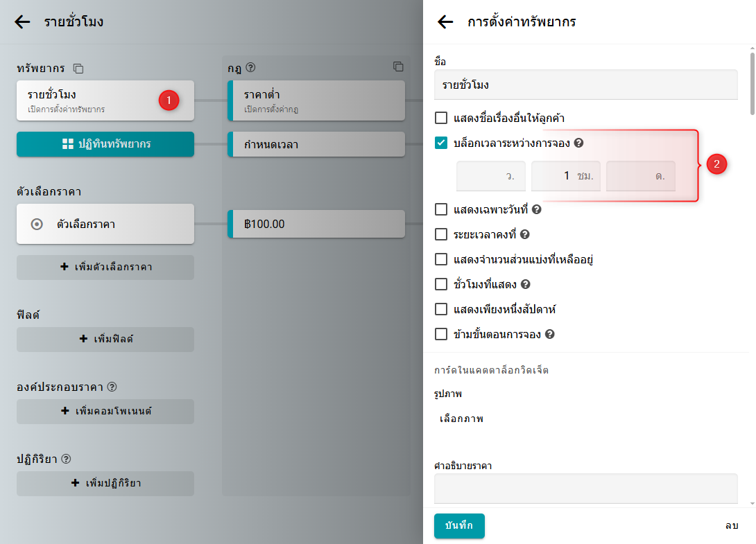Screen dimensions: 756x544
Task: Select the ตัวเลือกราคา radio option
Action: tap(37, 225)
